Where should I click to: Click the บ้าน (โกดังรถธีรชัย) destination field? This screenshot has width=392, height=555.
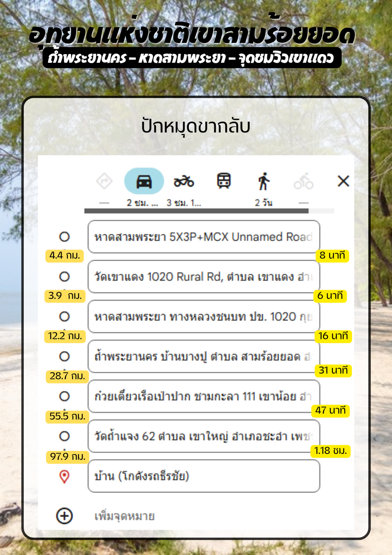[x=203, y=476]
